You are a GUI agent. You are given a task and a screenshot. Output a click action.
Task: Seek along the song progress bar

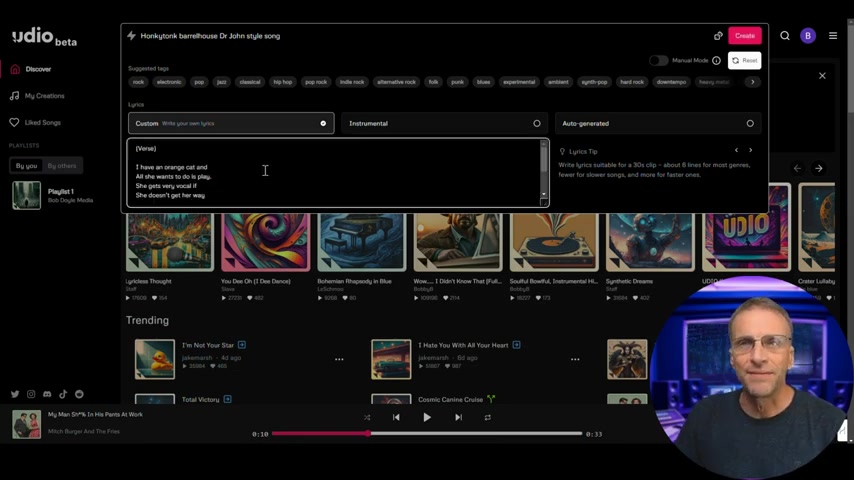coord(427,434)
